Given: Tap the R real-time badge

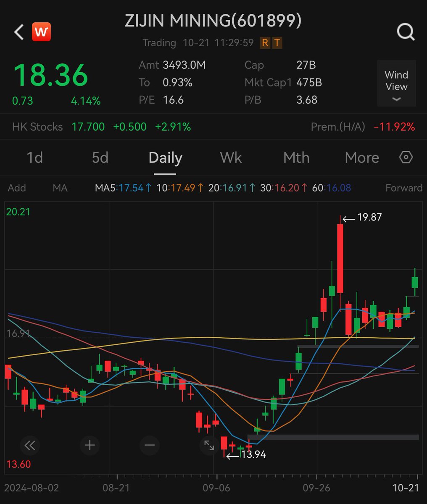Looking at the screenshot, I should click(x=265, y=43).
